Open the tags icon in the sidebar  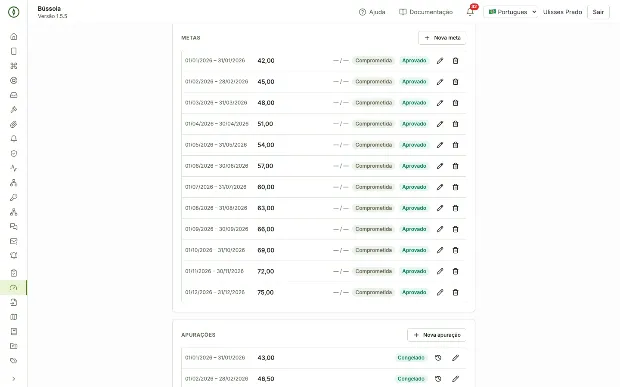pyautogui.click(x=13, y=361)
